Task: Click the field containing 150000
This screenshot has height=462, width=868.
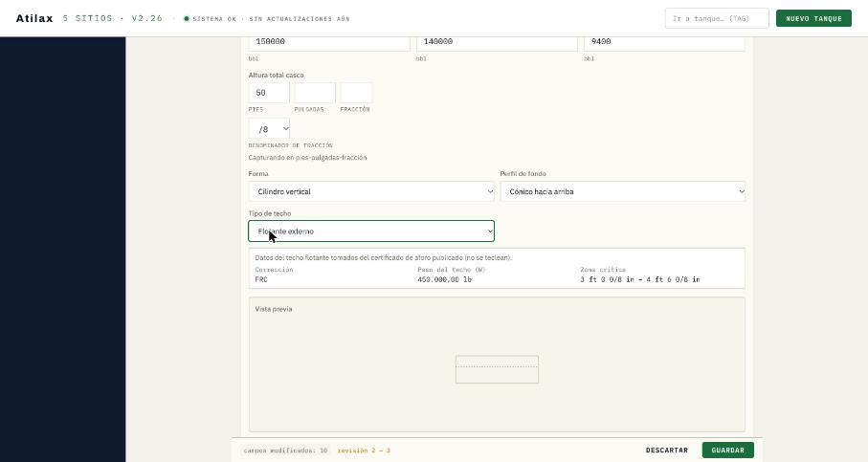Action: pyautogui.click(x=329, y=43)
